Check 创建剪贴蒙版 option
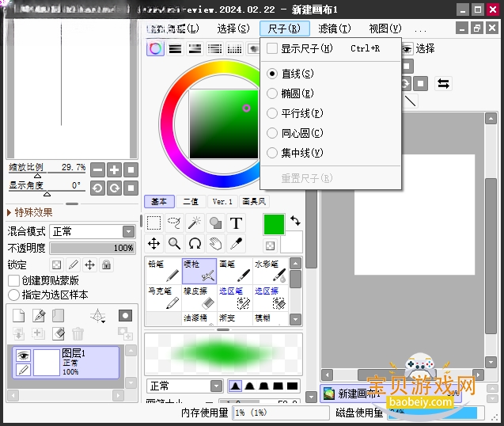The width and height of the screenshot is (504, 426). click(x=13, y=280)
